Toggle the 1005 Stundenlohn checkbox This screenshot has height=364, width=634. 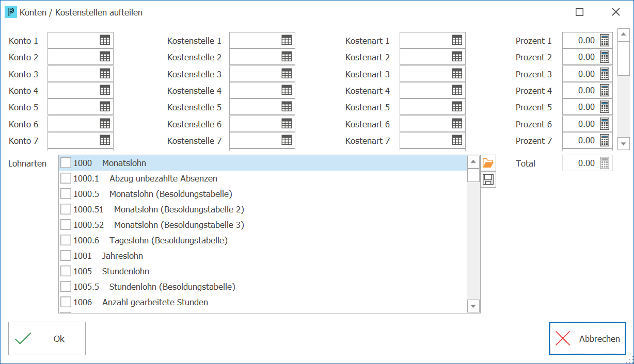pos(66,271)
